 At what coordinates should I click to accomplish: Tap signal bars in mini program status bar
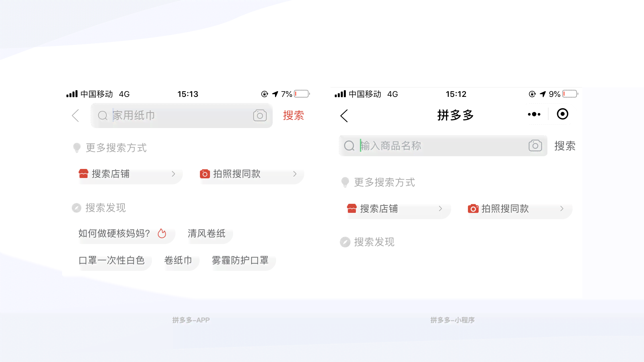[340, 94]
